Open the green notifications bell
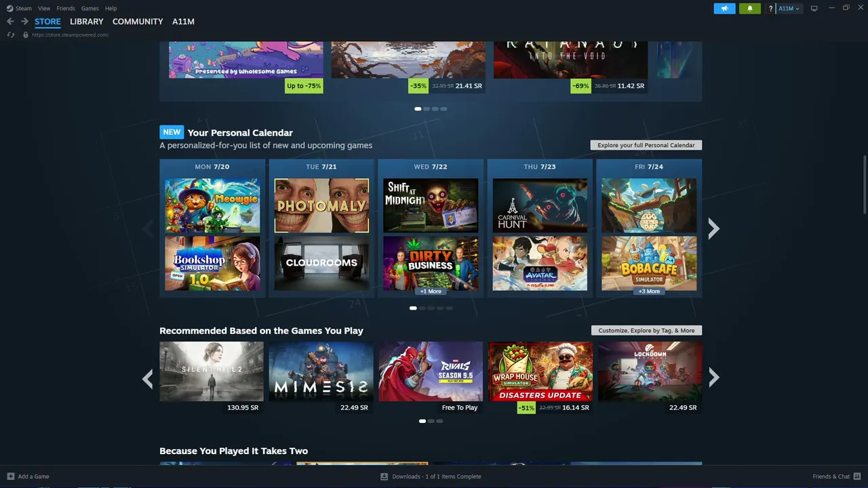 tap(750, 8)
